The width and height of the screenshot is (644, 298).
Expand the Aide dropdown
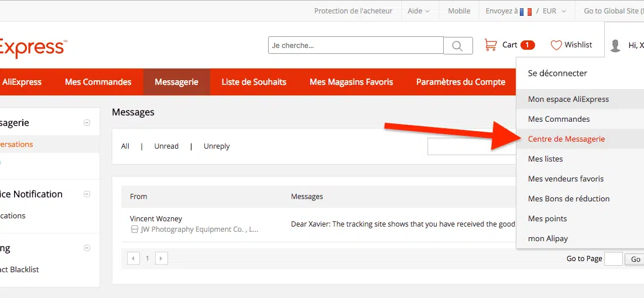[419, 11]
